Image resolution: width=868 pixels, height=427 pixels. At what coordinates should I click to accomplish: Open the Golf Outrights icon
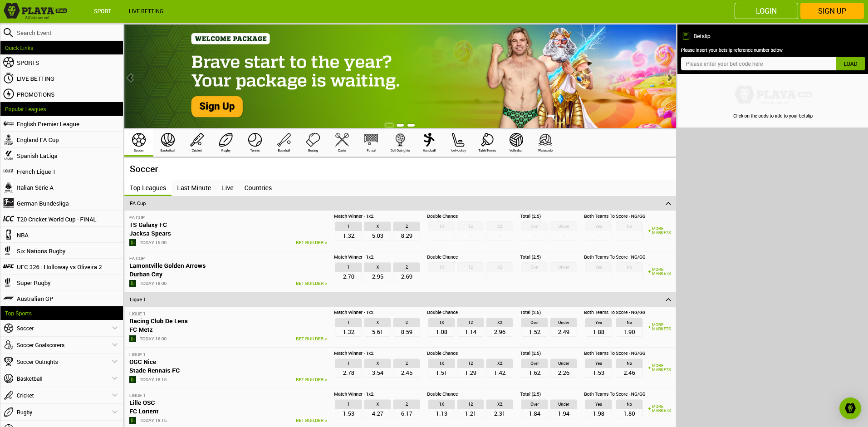point(400,142)
